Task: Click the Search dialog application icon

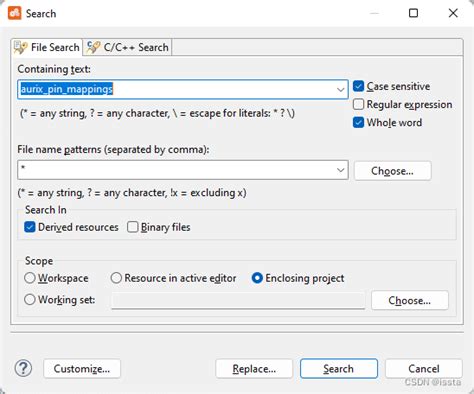Action: [15, 13]
